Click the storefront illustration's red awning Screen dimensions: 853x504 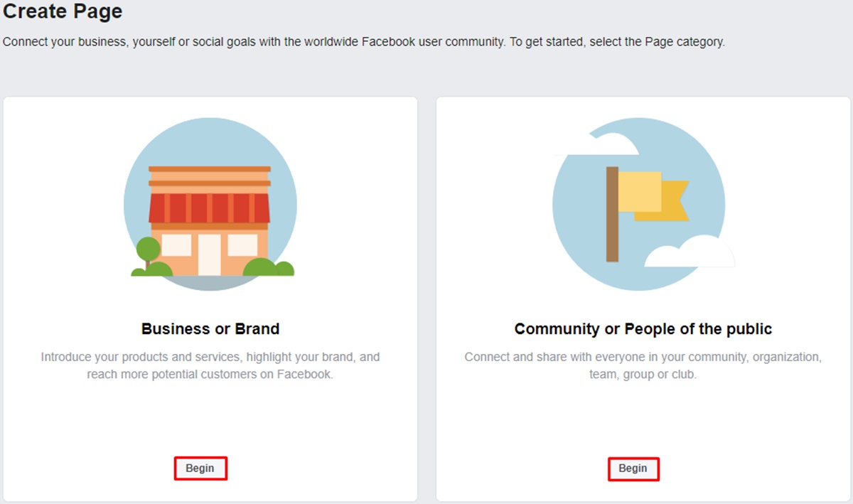209,208
